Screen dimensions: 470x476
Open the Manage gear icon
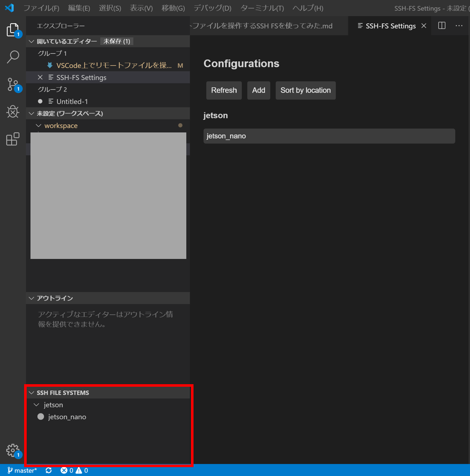point(13,451)
